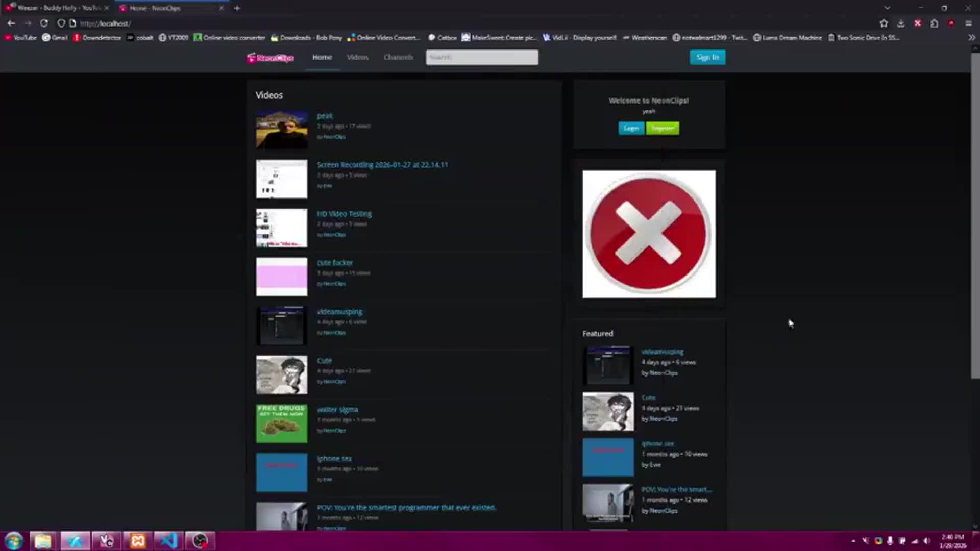Open the VidLii - Display yourself bookmark
This screenshot has height=551, width=980.
(x=579, y=38)
